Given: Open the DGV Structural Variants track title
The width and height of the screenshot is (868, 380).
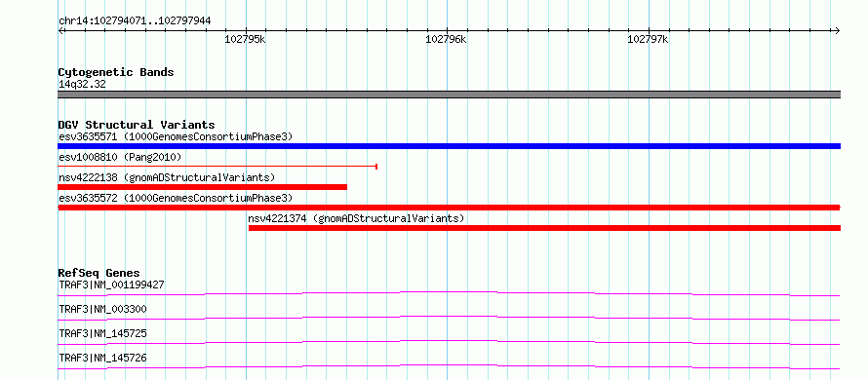Looking at the screenshot, I should (137, 125).
